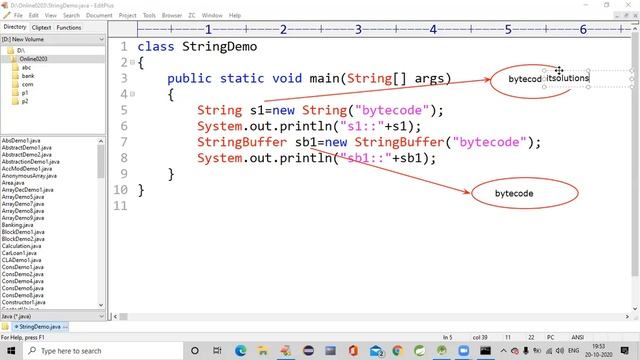Click the editor horizontal scroll right arrow
The width and height of the screenshot is (640, 360).
627,316
